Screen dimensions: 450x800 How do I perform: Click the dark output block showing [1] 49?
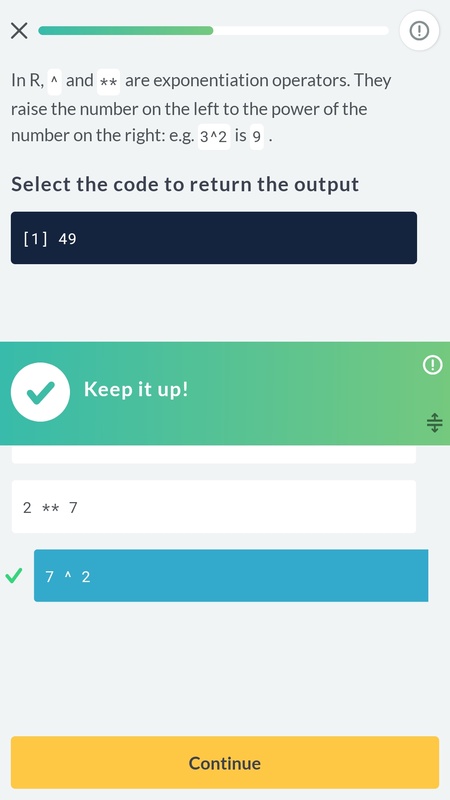pyautogui.click(x=214, y=238)
